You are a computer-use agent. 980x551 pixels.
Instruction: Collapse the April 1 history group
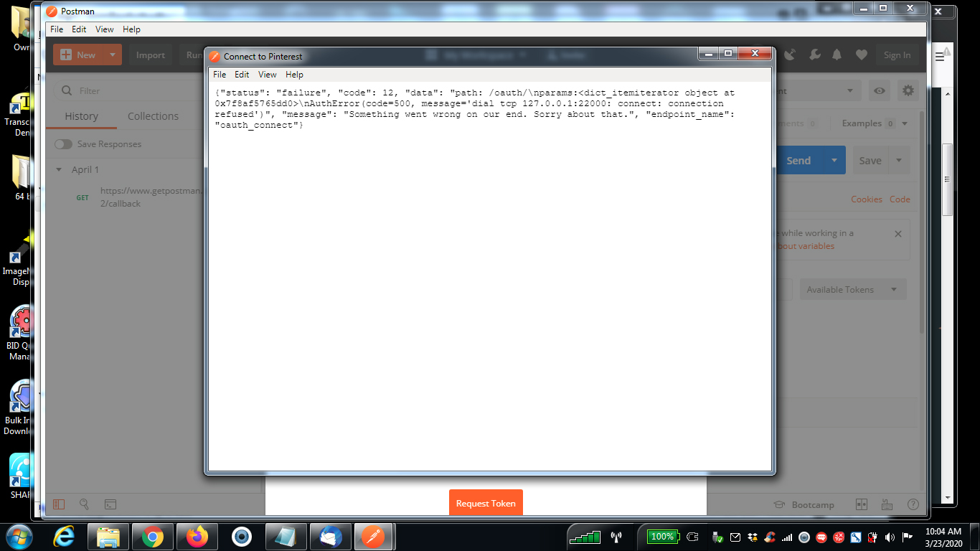pos(59,170)
